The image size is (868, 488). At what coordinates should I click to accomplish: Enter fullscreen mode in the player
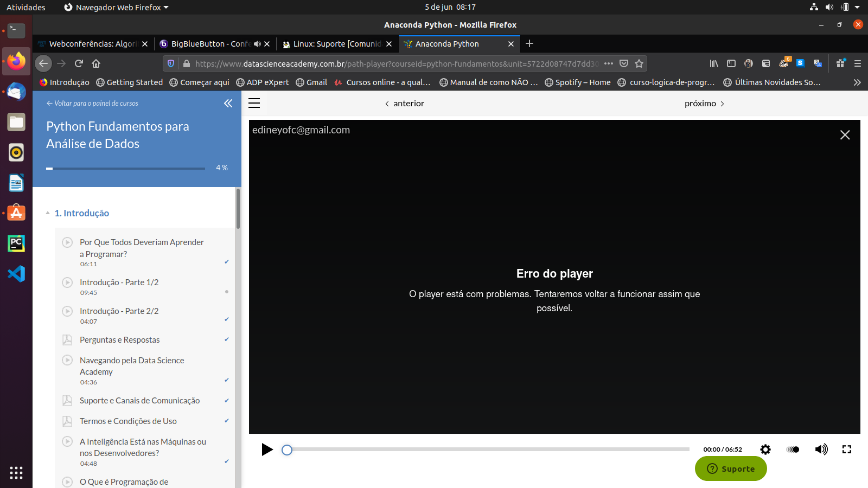(846, 450)
